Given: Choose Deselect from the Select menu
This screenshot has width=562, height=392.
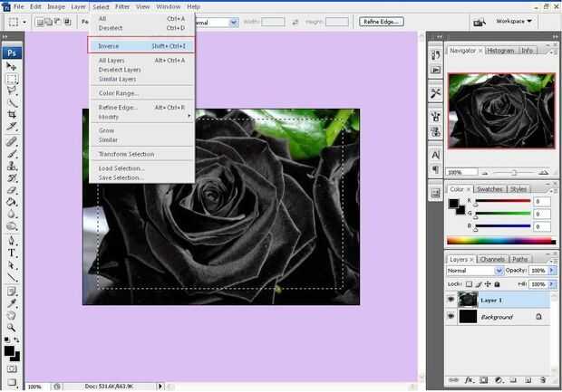Looking at the screenshot, I should click(141, 28).
